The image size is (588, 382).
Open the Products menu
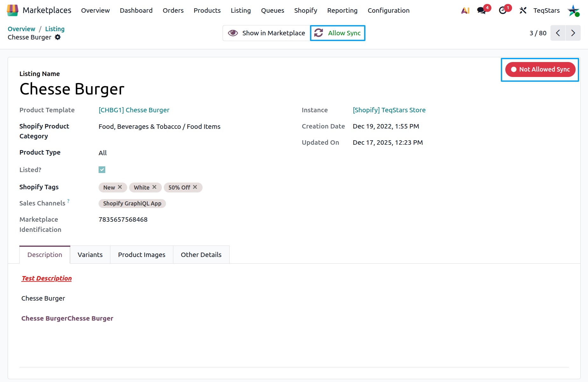pyautogui.click(x=207, y=10)
